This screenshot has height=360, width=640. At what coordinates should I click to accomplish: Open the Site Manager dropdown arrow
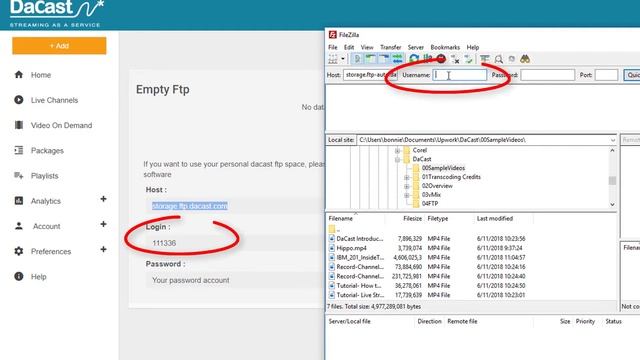(343, 59)
